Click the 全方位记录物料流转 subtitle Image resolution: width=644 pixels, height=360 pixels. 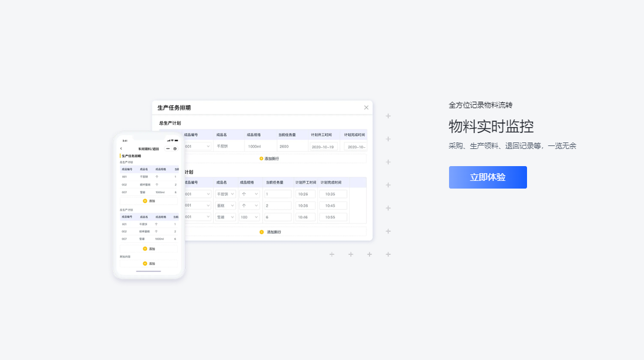pyautogui.click(x=480, y=105)
